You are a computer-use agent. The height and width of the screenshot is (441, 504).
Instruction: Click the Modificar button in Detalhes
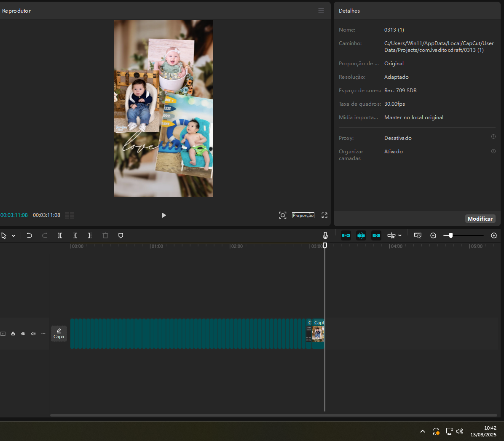pos(480,219)
